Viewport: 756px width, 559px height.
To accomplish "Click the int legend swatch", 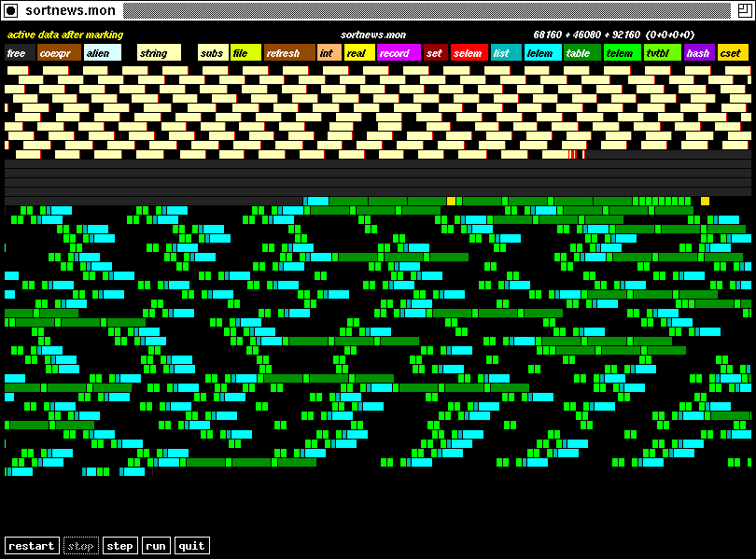I will tap(329, 53).
